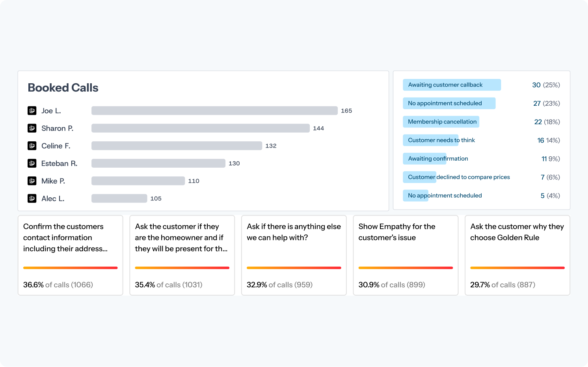This screenshot has height=367, width=588.
Task: Click the 29.7% of calls (887) stat
Action: pos(502,285)
